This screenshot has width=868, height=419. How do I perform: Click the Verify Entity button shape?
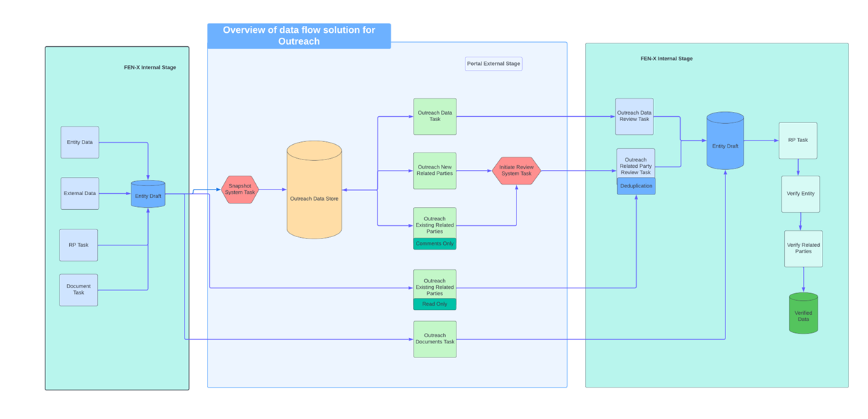tap(800, 193)
